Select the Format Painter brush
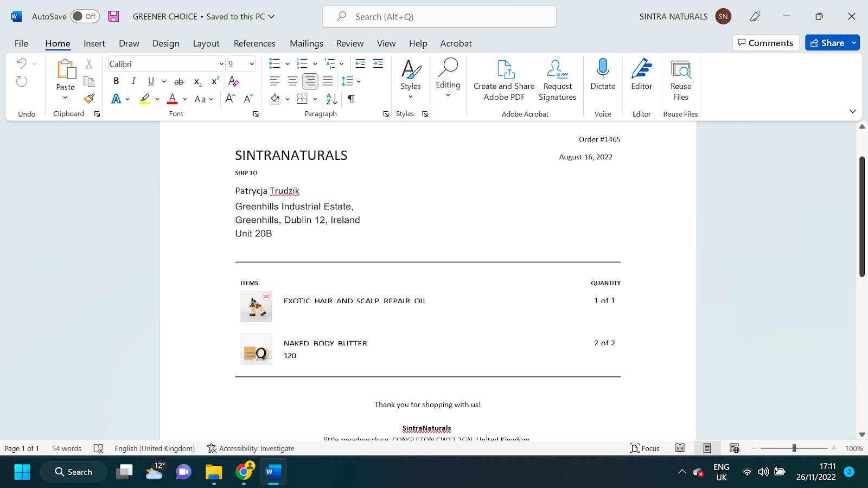868x488 pixels. click(89, 99)
